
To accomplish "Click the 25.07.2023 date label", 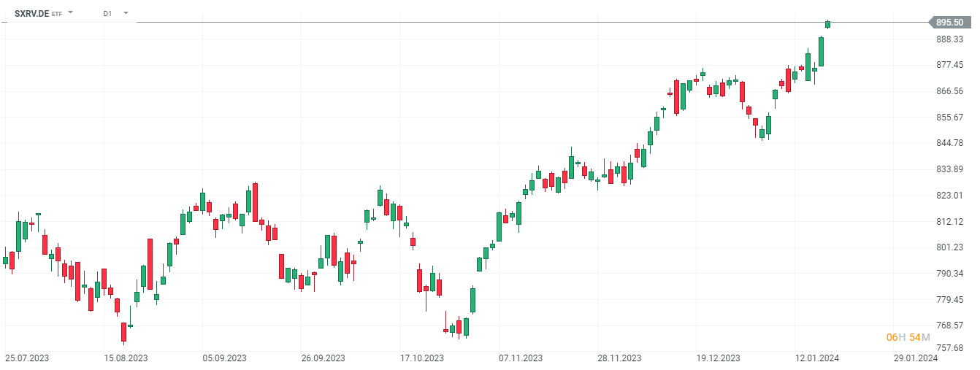I will coord(26,358).
